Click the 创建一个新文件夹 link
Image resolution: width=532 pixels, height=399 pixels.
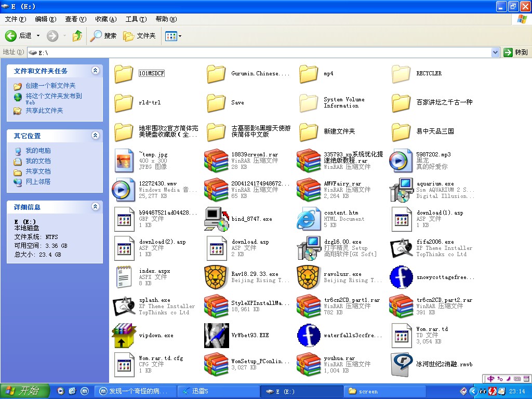pyautogui.click(x=50, y=86)
